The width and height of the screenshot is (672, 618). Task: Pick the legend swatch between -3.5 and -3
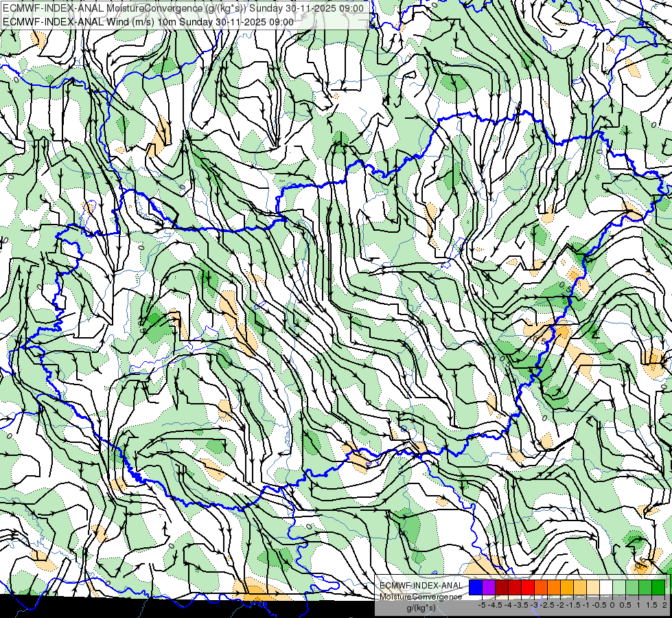(x=528, y=588)
